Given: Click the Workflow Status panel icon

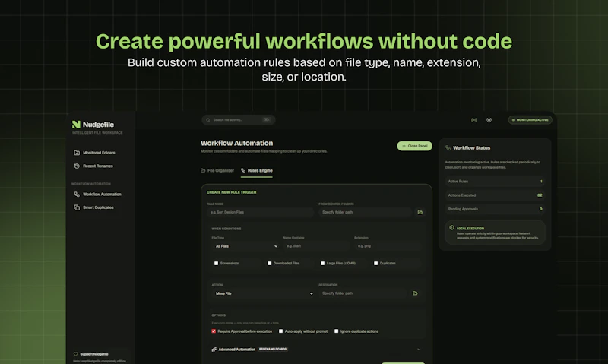Looking at the screenshot, I should (x=448, y=147).
